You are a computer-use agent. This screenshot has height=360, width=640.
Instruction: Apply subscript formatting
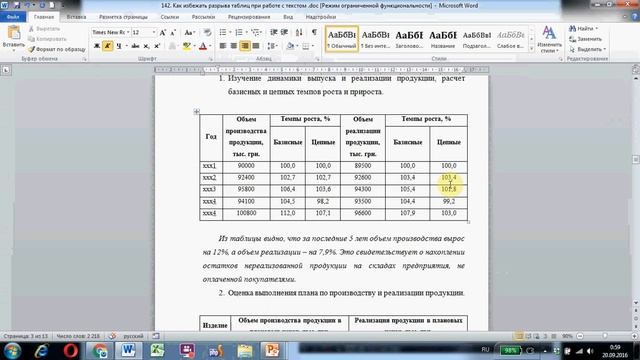click(x=146, y=46)
